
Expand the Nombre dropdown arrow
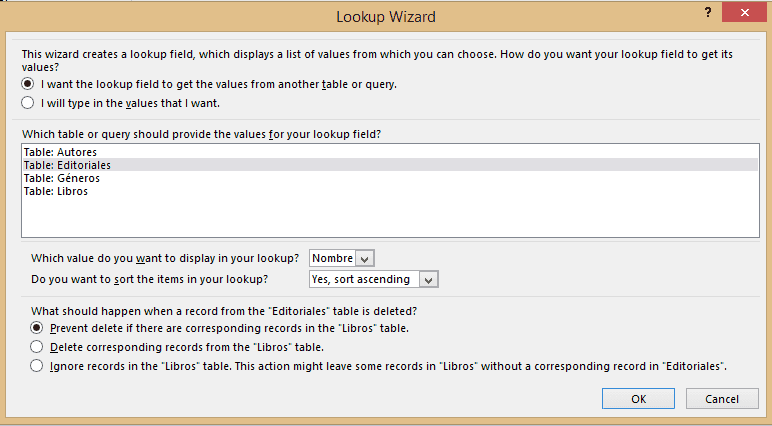pos(365,259)
